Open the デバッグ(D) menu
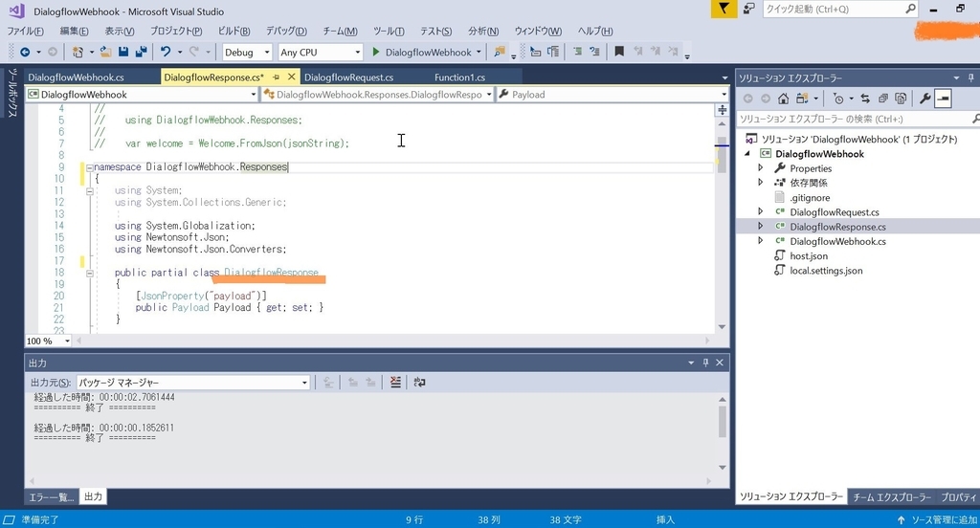This screenshot has width=980, height=528. click(x=286, y=31)
